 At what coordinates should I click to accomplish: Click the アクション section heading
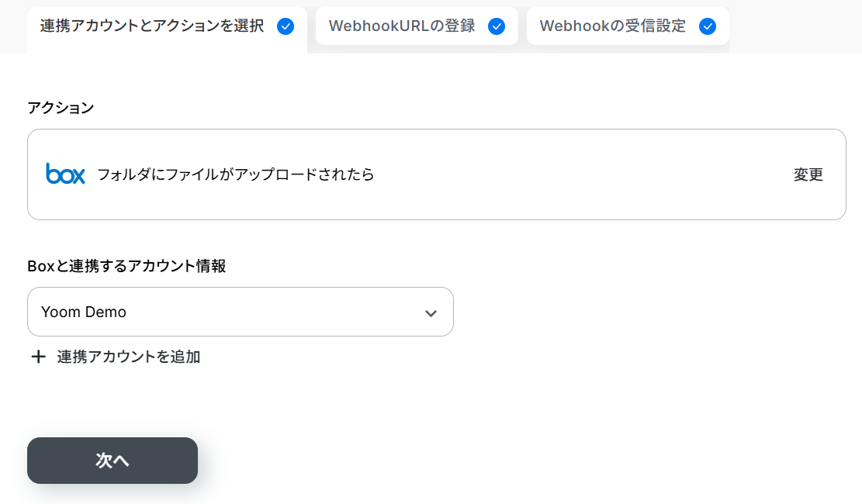click(61, 108)
